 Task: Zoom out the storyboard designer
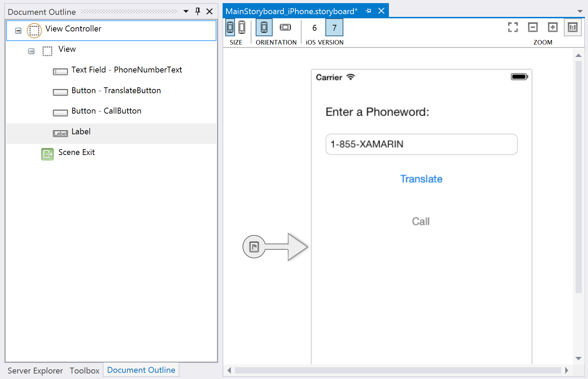click(533, 27)
